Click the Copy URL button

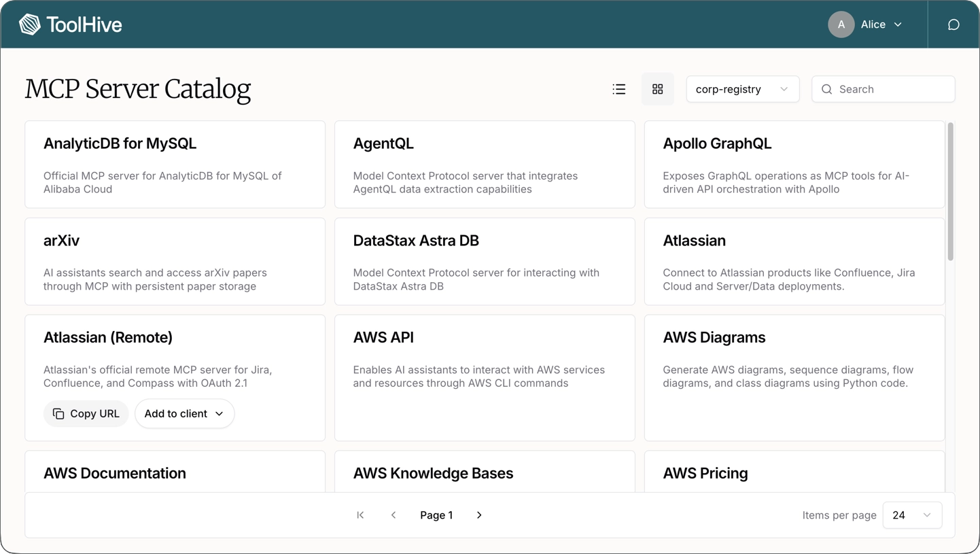click(x=86, y=413)
